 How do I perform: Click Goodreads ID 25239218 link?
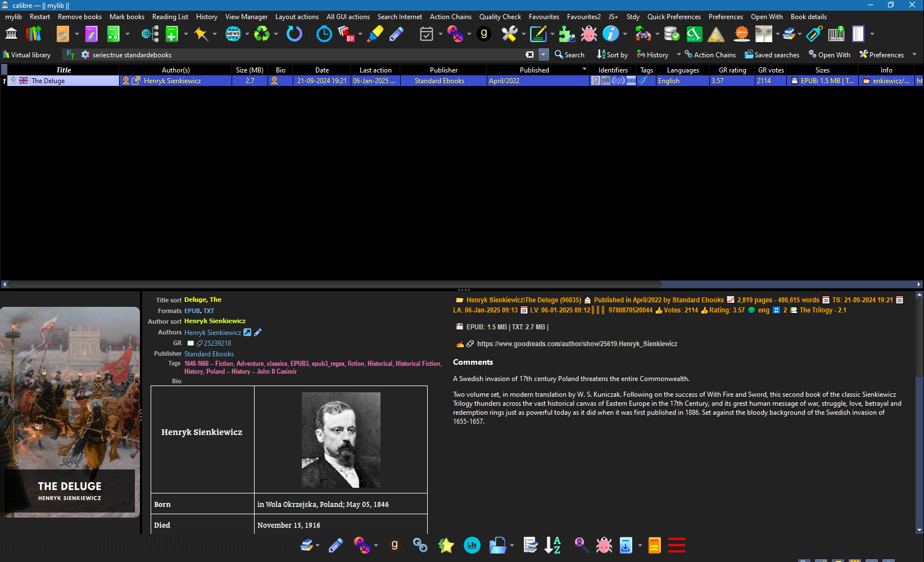[218, 343]
